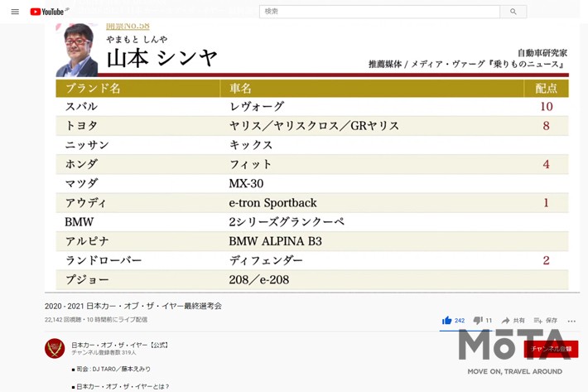Click the MX-30 car name cell
This screenshot has height=392, width=588.
pyautogui.click(x=246, y=183)
